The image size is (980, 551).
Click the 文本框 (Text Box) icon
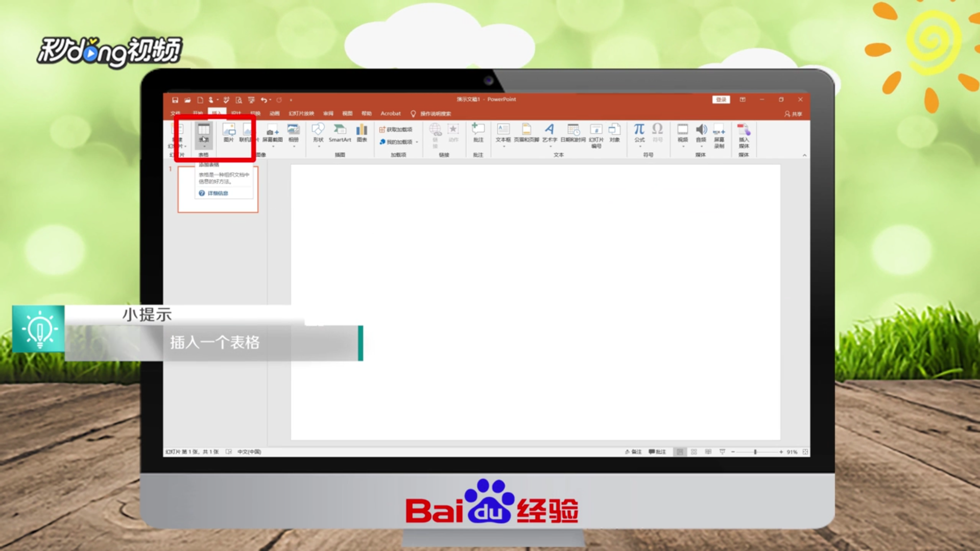click(503, 133)
